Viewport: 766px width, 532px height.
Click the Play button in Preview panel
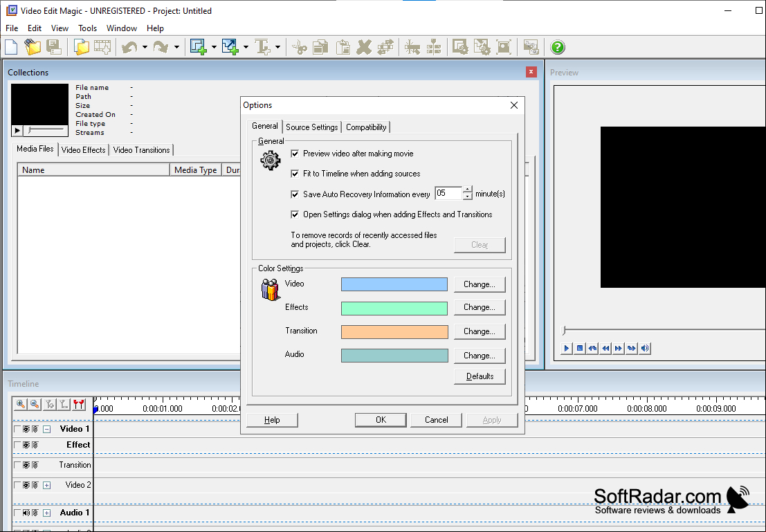pyautogui.click(x=567, y=348)
